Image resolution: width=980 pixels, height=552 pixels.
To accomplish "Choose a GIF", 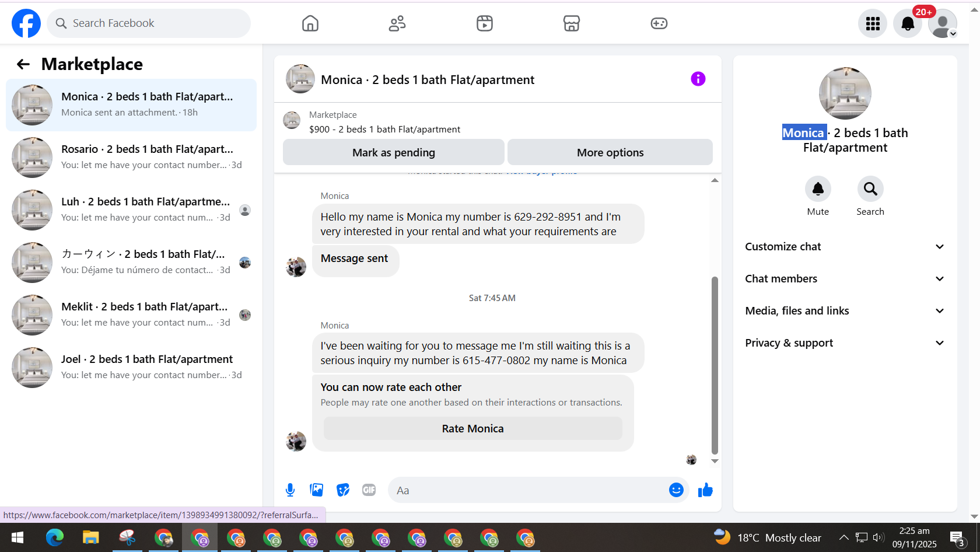I will point(369,490).
